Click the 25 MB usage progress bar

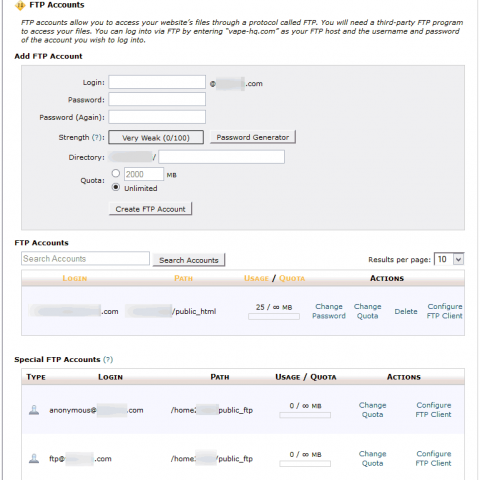coord(274,317)
